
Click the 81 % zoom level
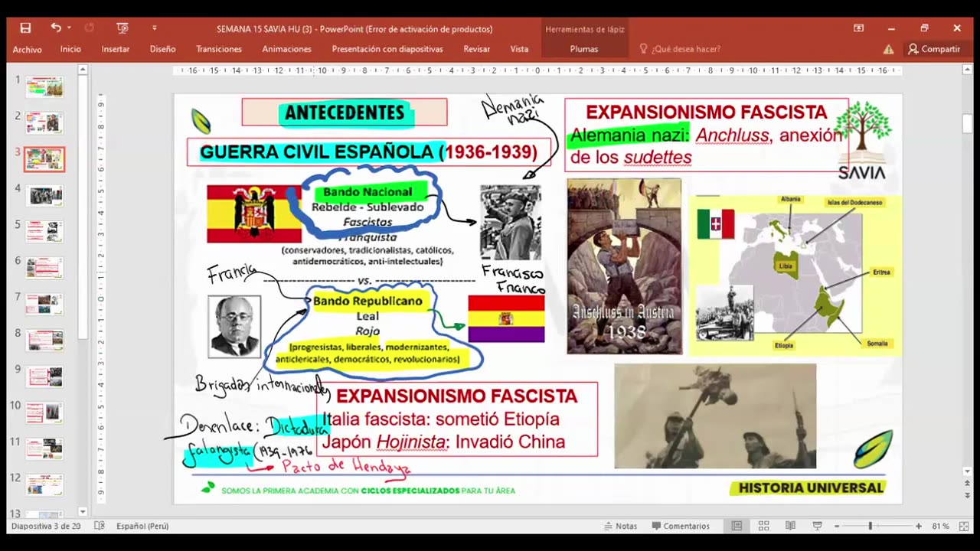(941, 526)
